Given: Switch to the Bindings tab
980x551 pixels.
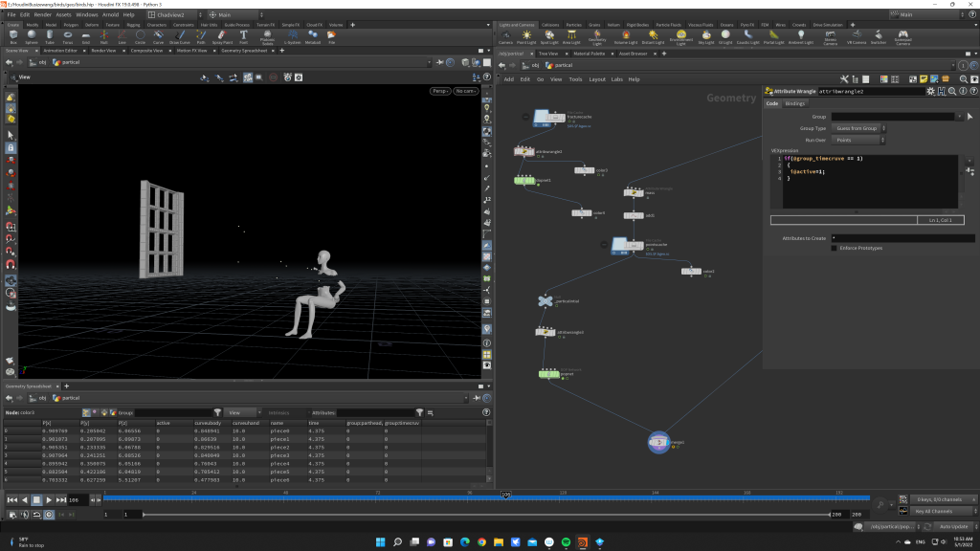Looking at the screenshot, I should click(x=795, y=103).
